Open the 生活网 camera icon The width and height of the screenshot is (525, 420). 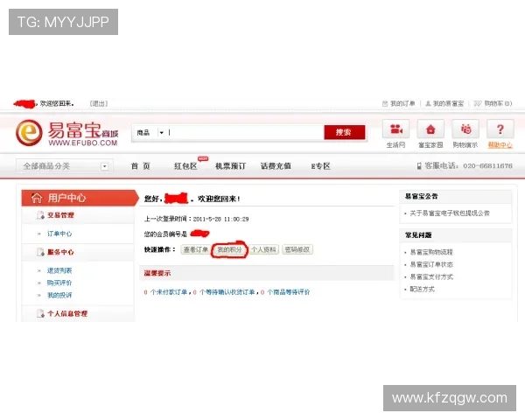pyautogui.click(x=396, y=129)
